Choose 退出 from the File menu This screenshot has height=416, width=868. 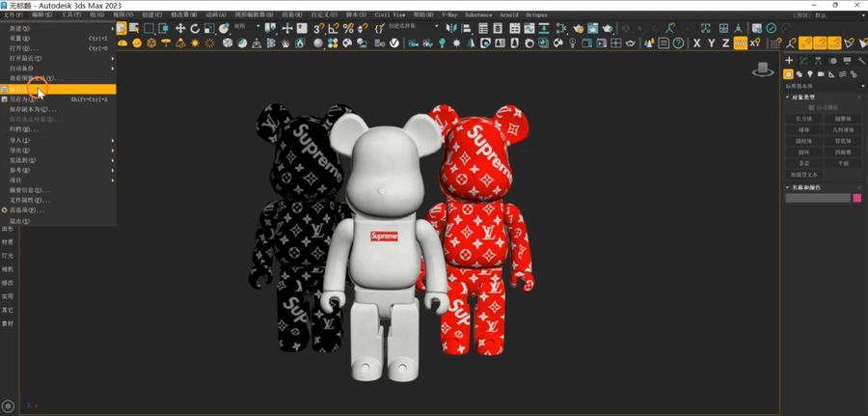click(59, 222)
